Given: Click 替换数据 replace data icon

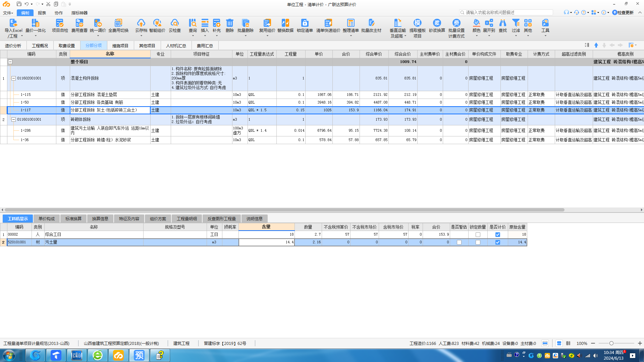Looking at the screenshot, I should tap(285, 23).
